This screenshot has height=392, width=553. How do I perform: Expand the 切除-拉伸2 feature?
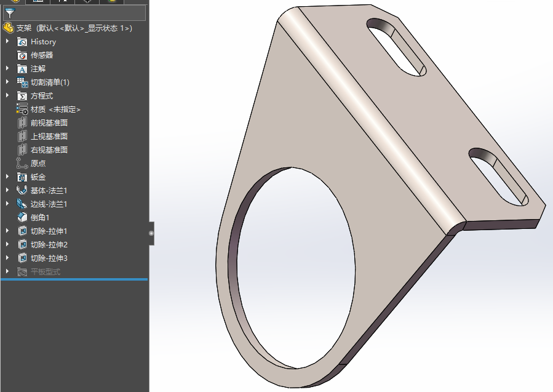pos(7,244)
